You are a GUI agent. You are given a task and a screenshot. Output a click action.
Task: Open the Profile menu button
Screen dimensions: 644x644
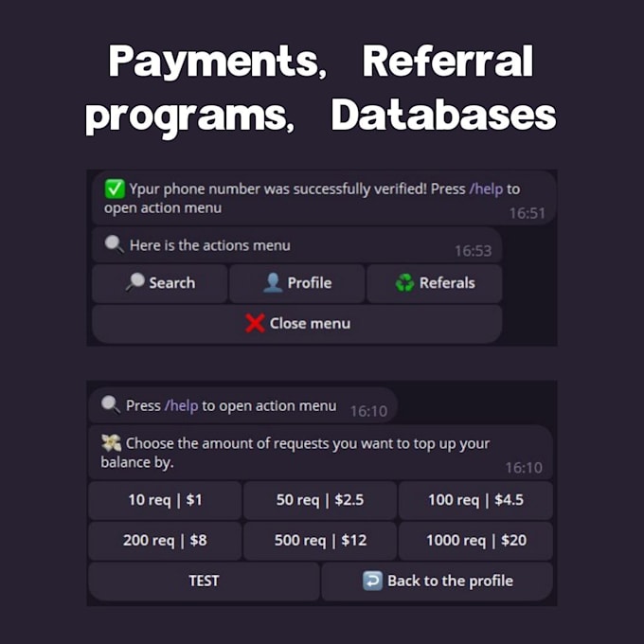[297, 283]
